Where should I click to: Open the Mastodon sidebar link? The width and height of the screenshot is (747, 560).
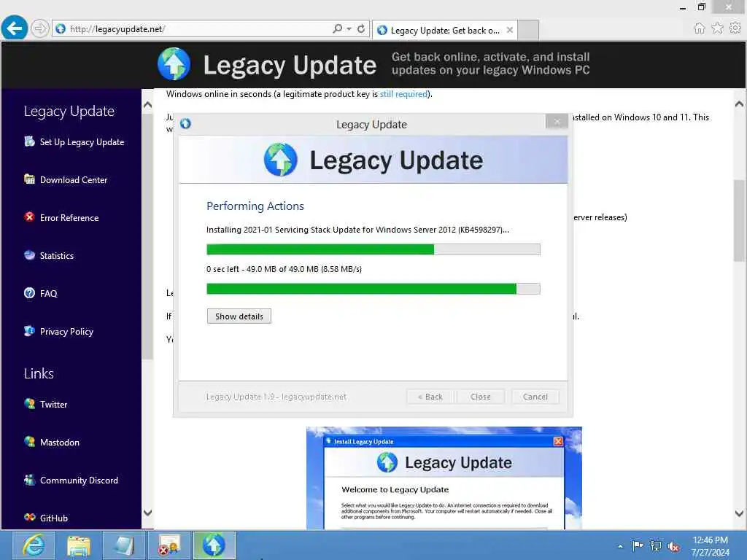tap(60, 443)
